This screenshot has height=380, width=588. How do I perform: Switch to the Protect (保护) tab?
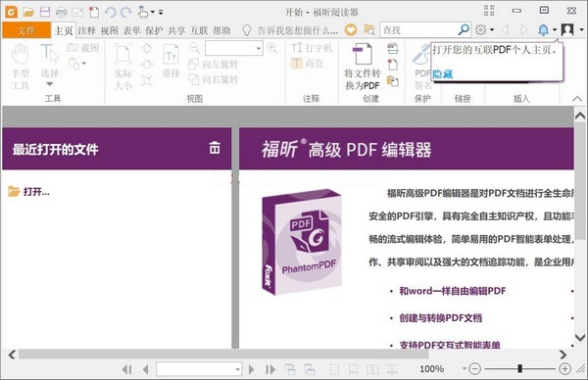tap(154, 30)
